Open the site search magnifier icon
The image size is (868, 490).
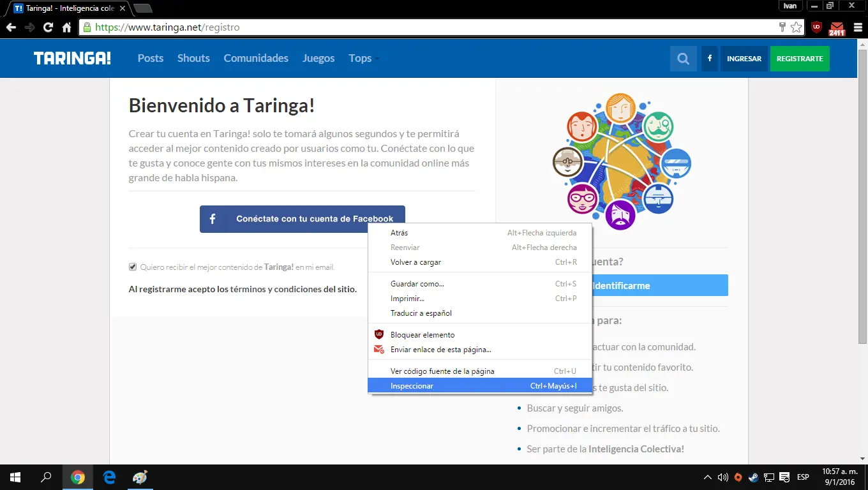[684, 59]
